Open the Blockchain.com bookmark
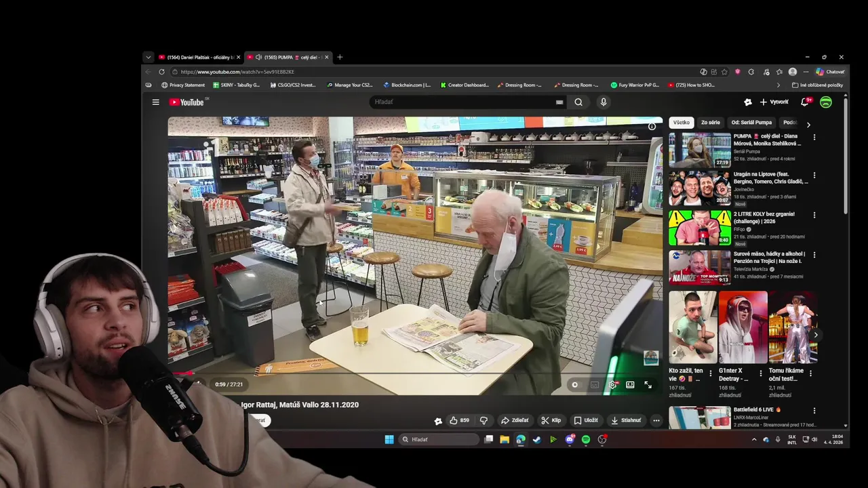Image resolution: width=868 pixels, height=488 pixels. [x=407, y=85]
